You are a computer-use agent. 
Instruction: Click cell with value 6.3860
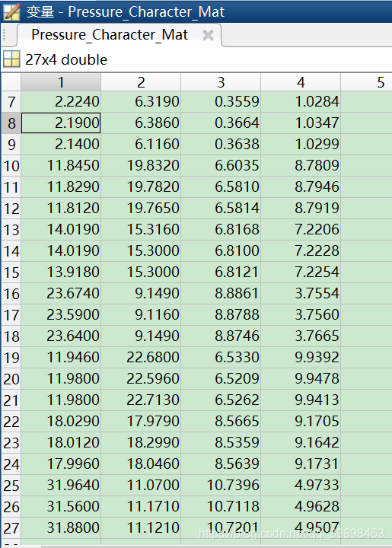[x=141, y=123]
